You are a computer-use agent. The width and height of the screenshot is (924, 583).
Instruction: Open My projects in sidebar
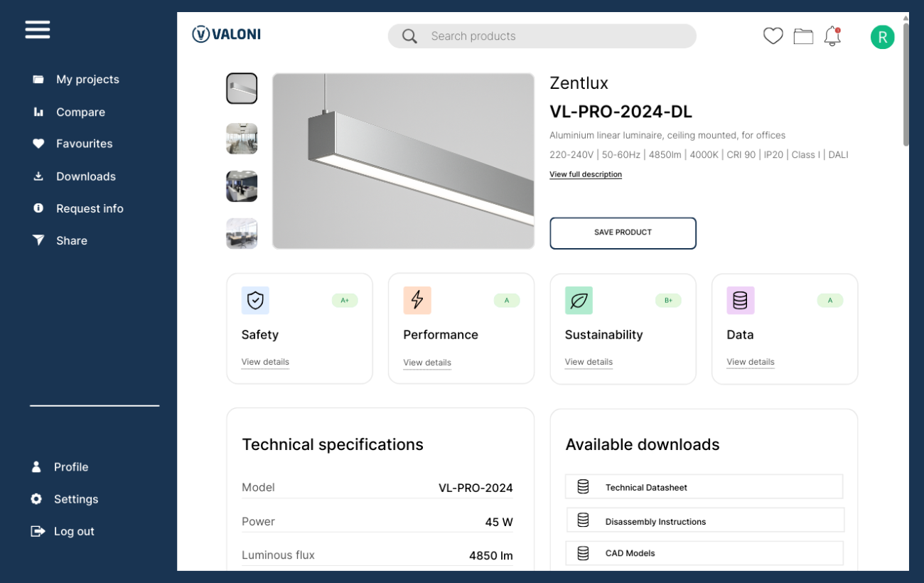[x=88, y=79]
